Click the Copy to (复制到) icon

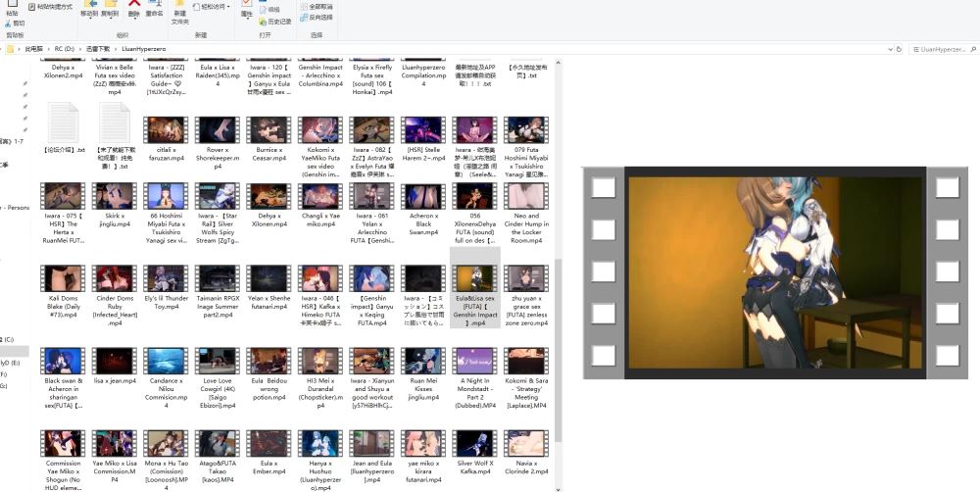(112, 4)
